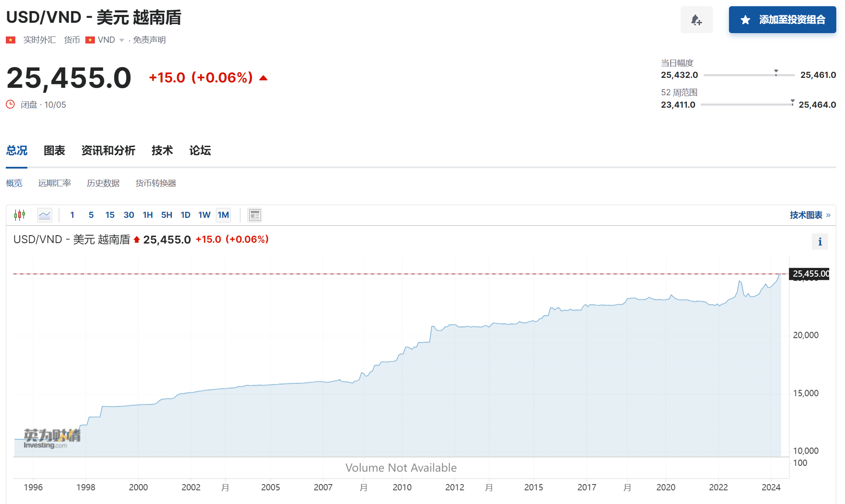Click the 25,455.00 price label on chart axis
The width and height of the screenshot is (845, 504).
click(x=810, y=274)
